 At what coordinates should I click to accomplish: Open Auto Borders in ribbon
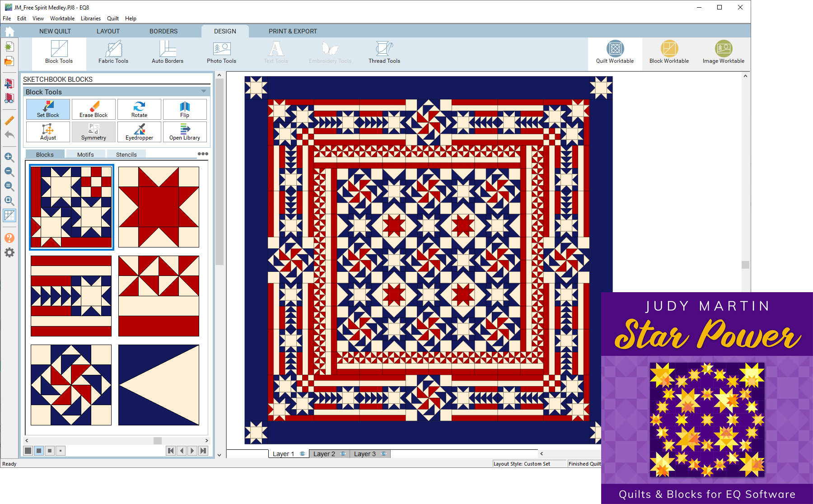click(x=168, y=53)
